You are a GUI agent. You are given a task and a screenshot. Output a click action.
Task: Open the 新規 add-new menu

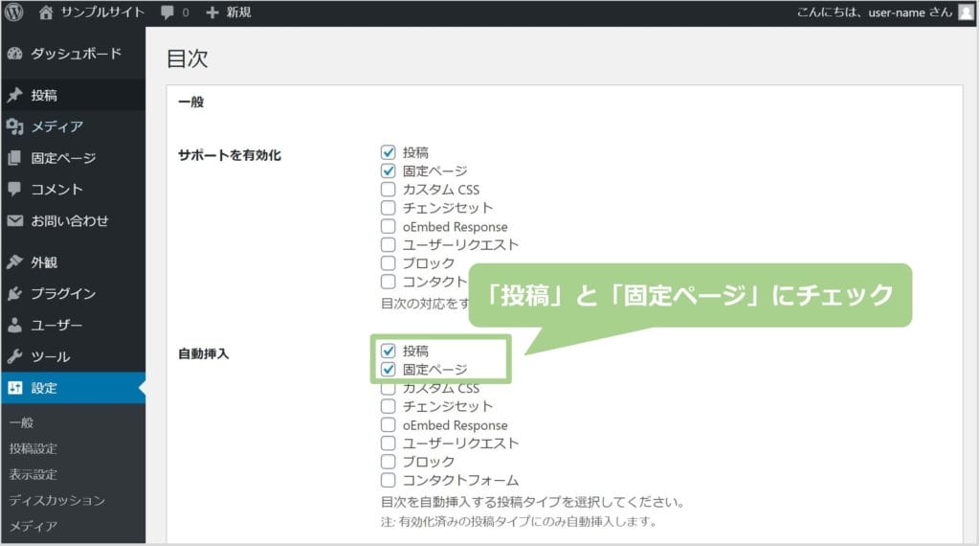228,12
